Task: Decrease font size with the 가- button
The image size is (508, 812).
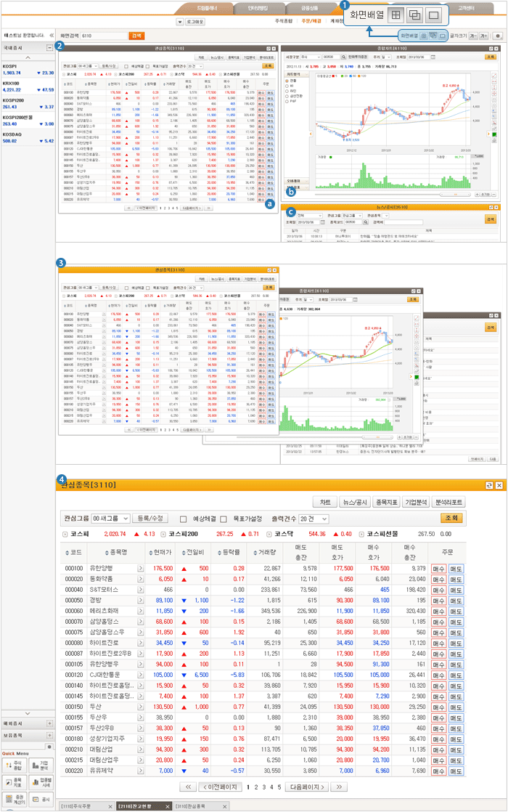Action: point(473,36)
